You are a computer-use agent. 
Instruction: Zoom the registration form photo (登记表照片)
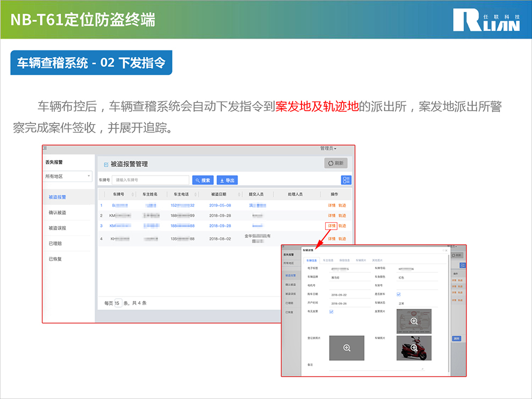pyautogui.click(x=347, y=348)
